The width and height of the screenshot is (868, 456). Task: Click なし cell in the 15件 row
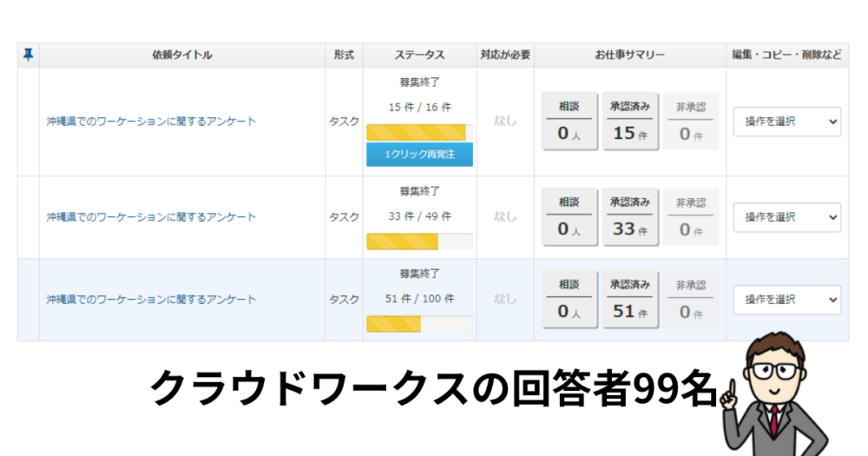click(505, 121)
